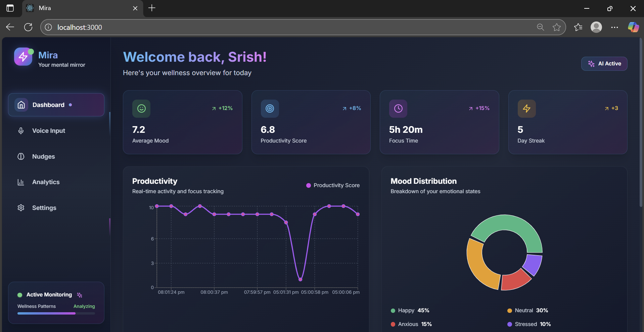Click the clock icon on Focus Time card
Viewport: 644px width, 332px height.
398,108
